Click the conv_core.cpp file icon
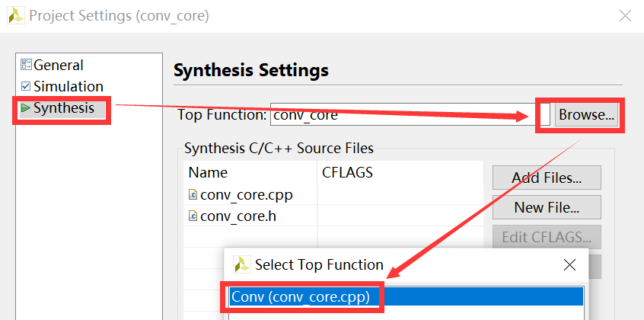 [193, 195]
